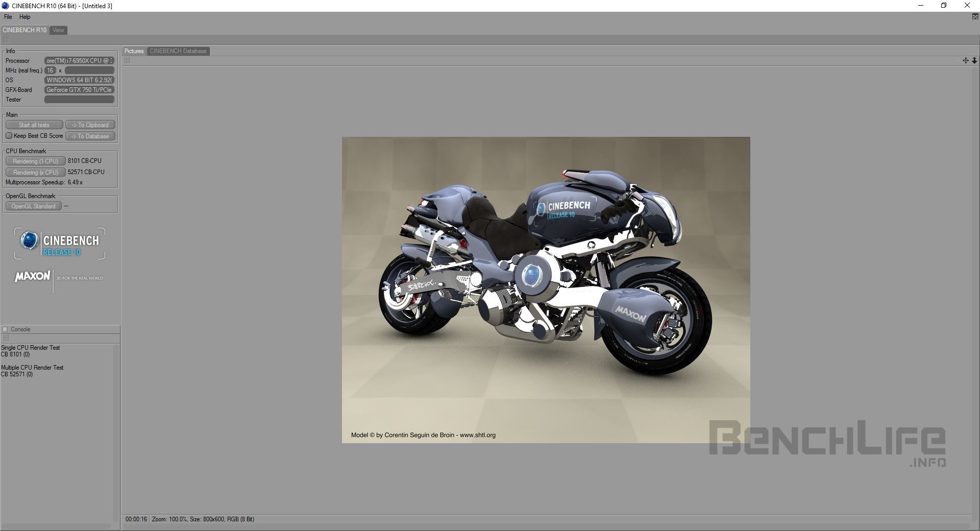Click the horizontal scrollbar under the console

click(x=56, y=526)
